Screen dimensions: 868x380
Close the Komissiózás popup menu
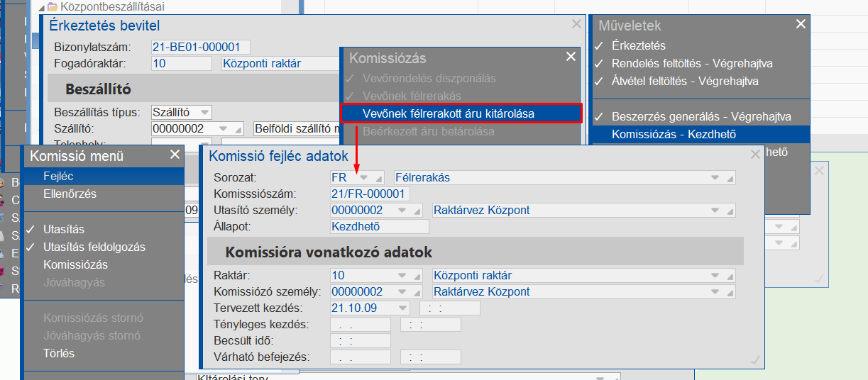point(571,57)
